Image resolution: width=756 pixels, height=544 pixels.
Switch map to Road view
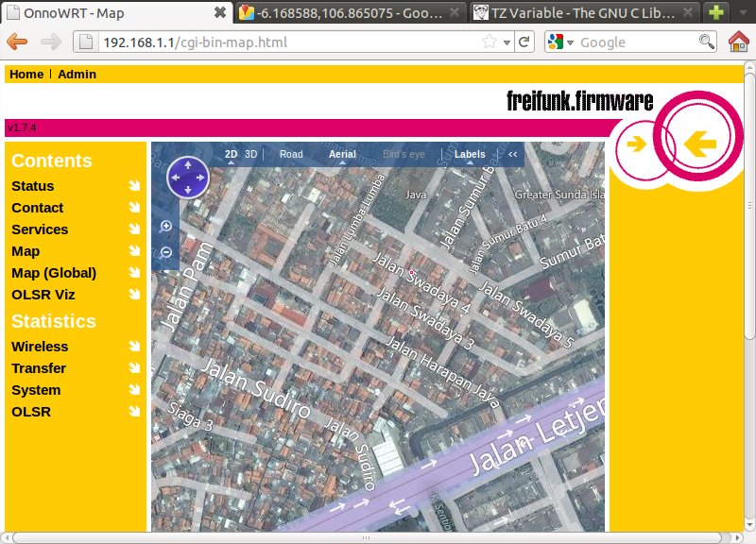pyautogui.click(x=291, y=154)
